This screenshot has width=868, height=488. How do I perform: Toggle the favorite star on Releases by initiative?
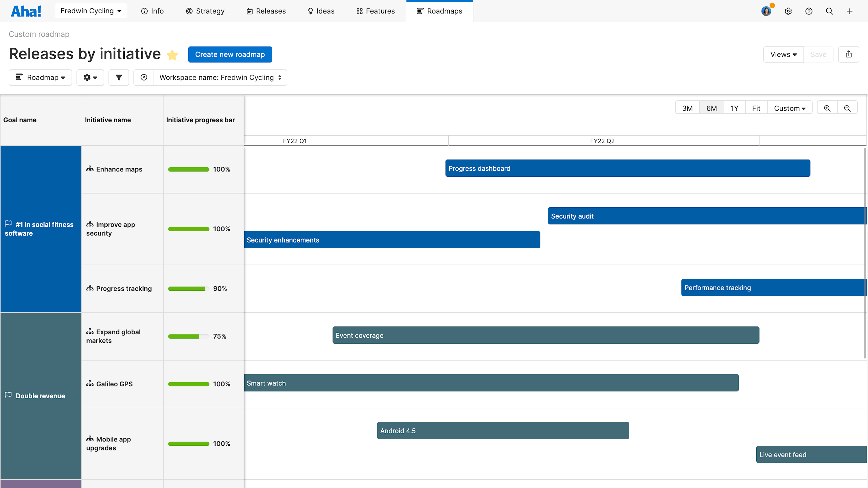172,55
